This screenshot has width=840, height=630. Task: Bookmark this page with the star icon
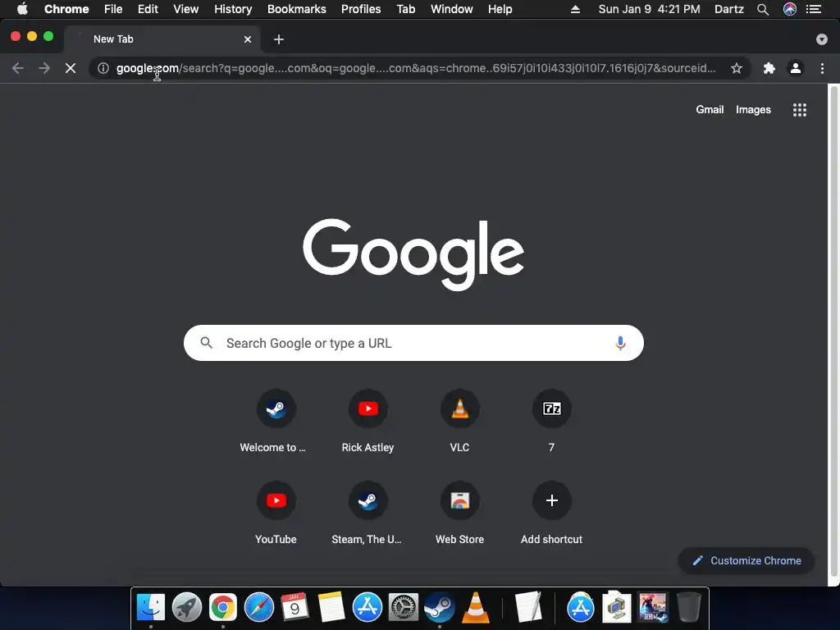737,68
